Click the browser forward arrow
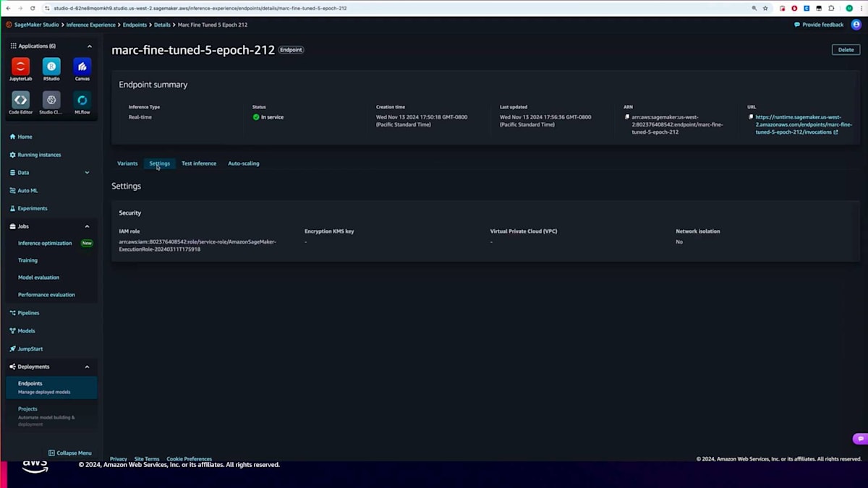 [20, 8]
